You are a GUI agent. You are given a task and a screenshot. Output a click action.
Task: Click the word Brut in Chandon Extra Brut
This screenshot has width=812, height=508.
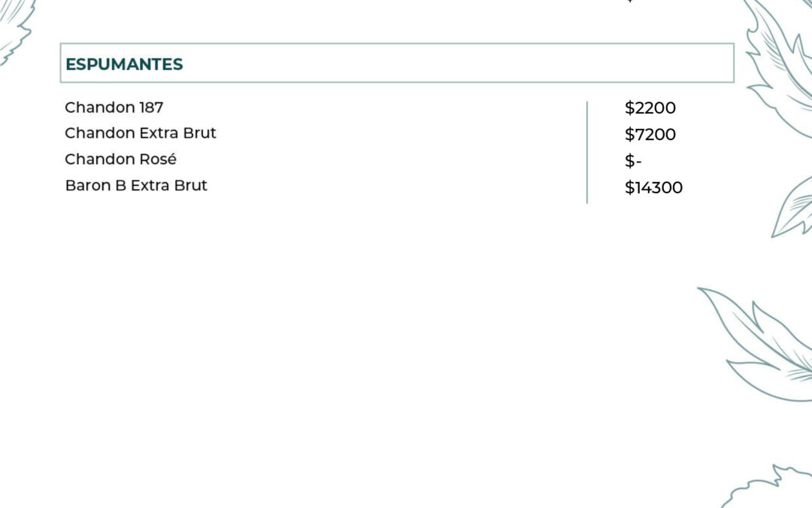[x=199, y=133]
